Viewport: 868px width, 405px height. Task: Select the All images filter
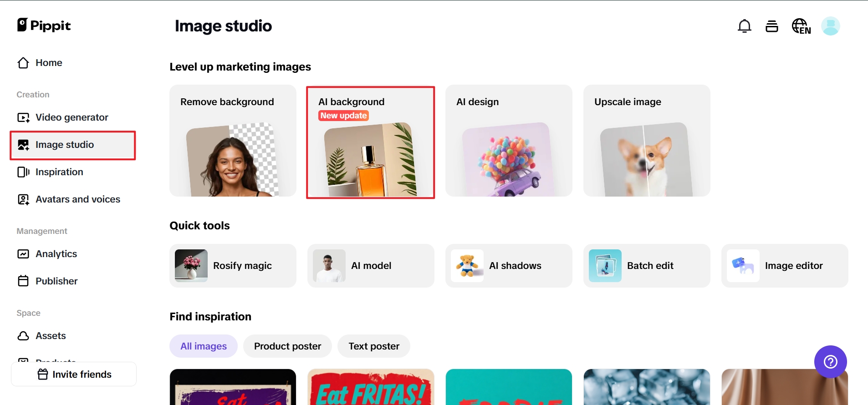[x=204, y=346]
